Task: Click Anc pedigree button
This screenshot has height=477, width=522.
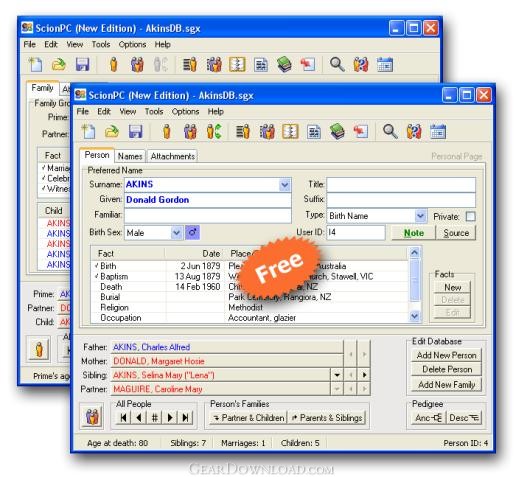Action: point(428,418)
